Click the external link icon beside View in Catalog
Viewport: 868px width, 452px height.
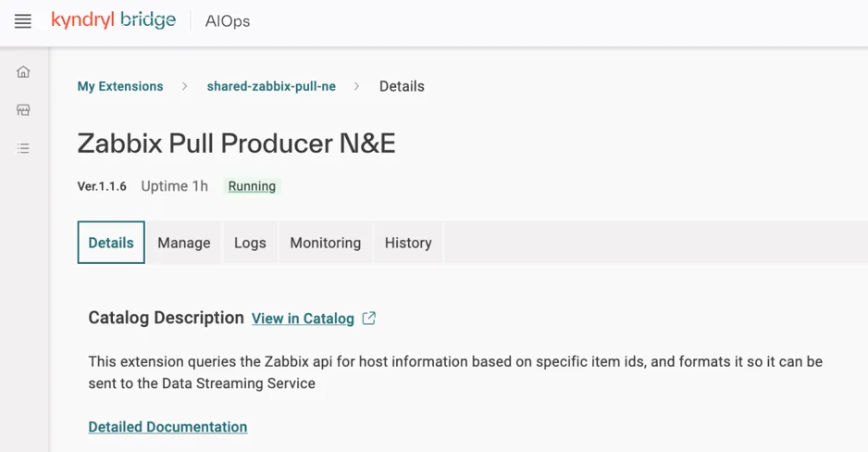coord(369,318)
